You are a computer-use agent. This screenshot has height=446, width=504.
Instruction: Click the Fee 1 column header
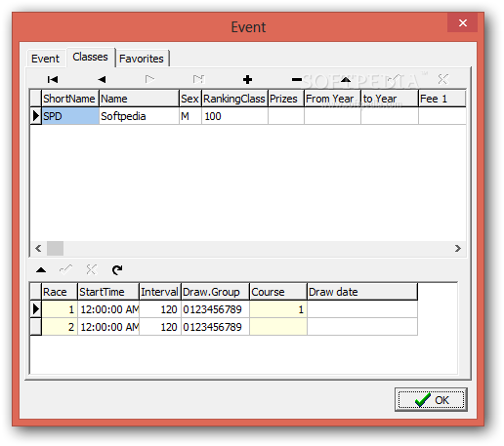(442, 99)
